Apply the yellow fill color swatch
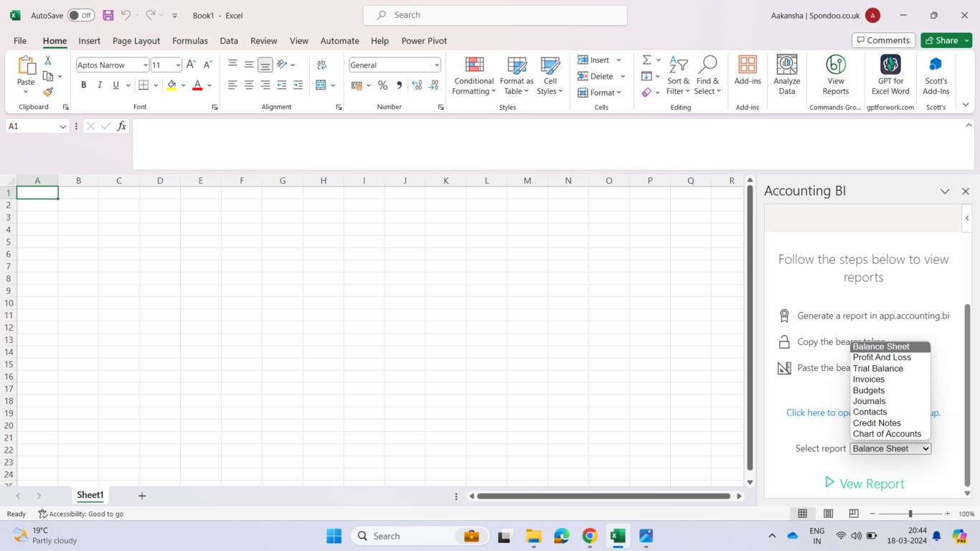Screen dimensions: 980x551 [171, 85]
